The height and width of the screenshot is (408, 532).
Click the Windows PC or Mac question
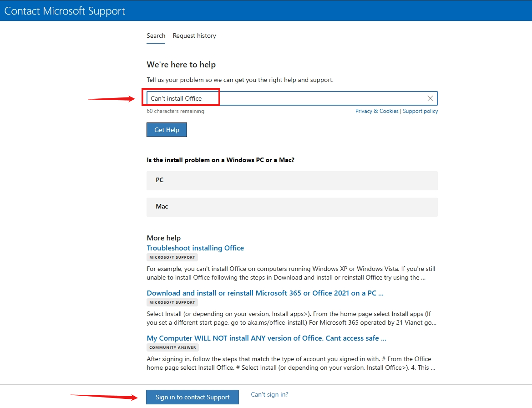(x=221, y=160)
